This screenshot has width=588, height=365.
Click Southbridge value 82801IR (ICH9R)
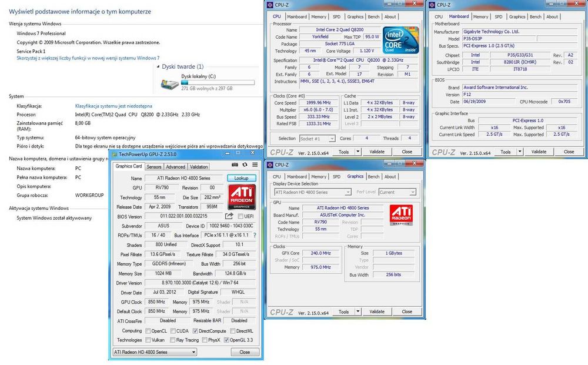tap(520, 62)
